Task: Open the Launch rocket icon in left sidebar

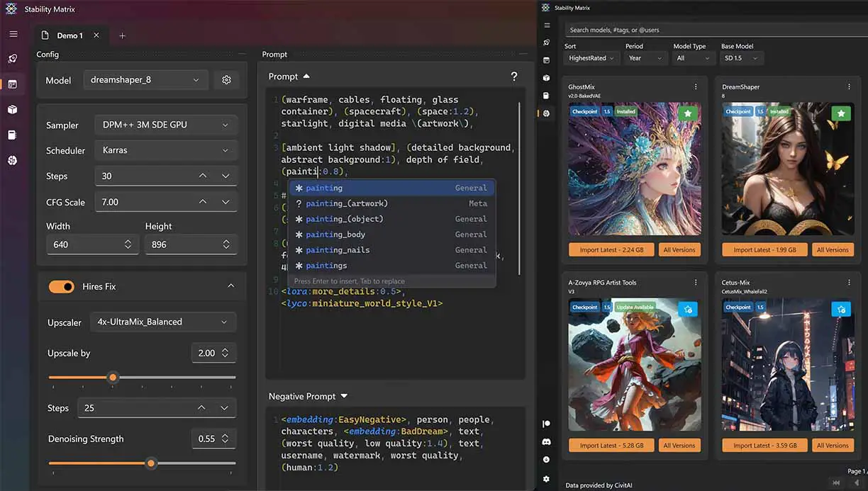Action: [13, 59]
